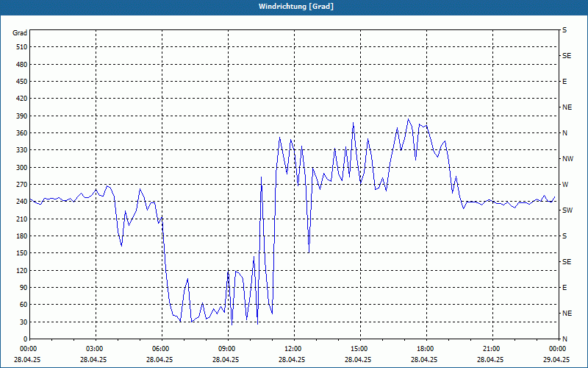Pick the 300 y-axis tick label
Image resolution: width=588 pixels, height=368 pixels.
[x=22, y=168]
